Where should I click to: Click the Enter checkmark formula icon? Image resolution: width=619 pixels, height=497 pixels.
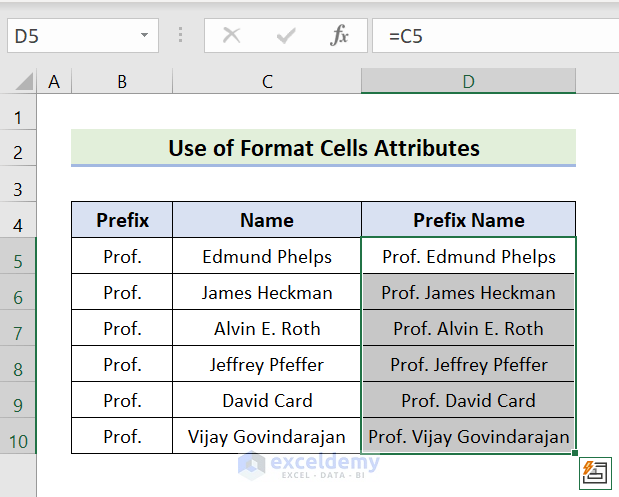(287, 36)
